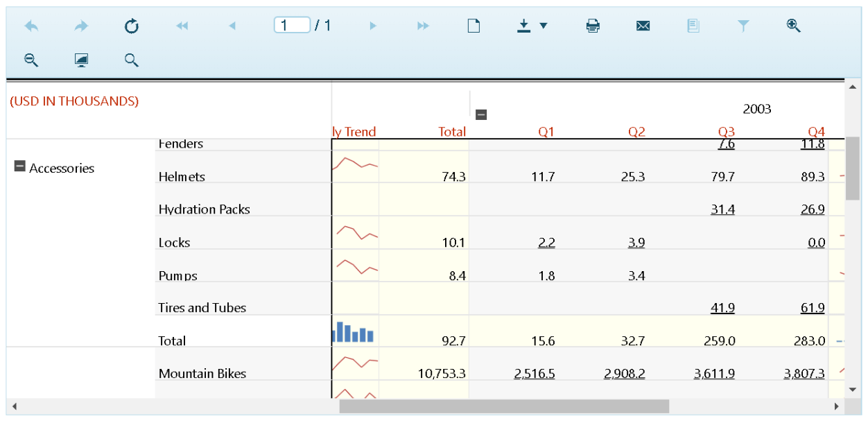Screen dimensions: 868x423
Task: Open the 2,516.5 Mountain Bikes Q1 link
Action: point(534,373)
